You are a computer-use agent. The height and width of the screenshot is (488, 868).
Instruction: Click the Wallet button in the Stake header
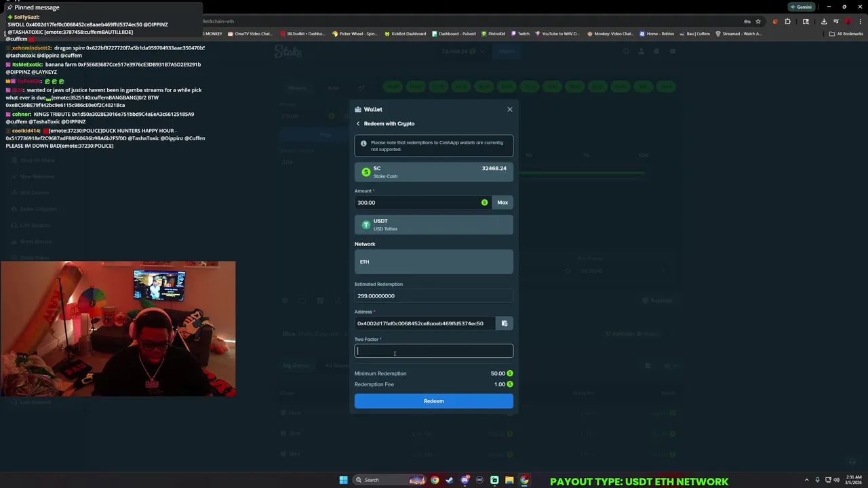[507, 52]
